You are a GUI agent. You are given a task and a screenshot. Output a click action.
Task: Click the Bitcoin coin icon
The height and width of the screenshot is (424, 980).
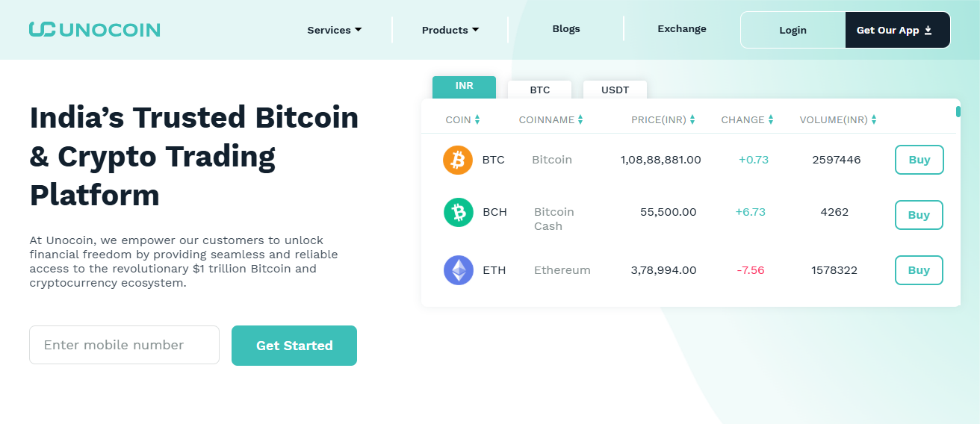click(x=458, y=160)
